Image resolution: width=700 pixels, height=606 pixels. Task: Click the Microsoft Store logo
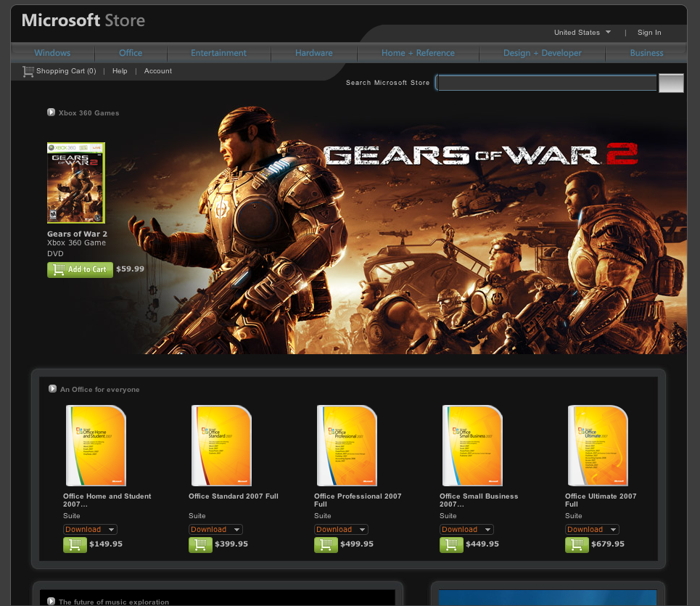pos(83,20)
